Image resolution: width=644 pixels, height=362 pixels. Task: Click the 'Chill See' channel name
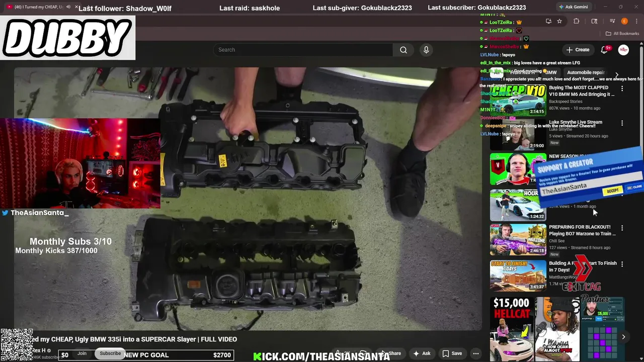556,241
